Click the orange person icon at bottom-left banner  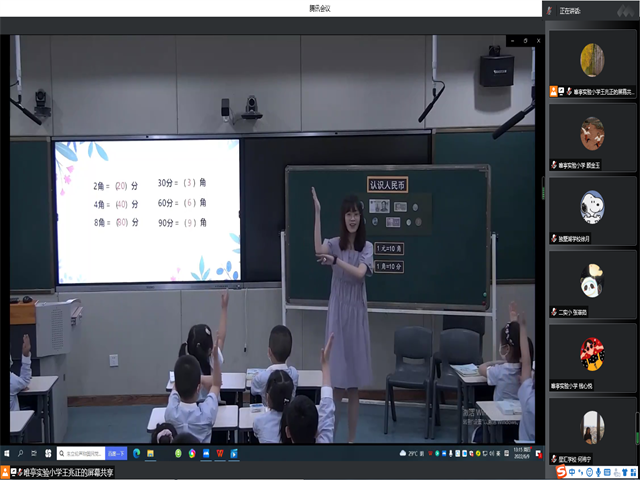coord(4,472)
